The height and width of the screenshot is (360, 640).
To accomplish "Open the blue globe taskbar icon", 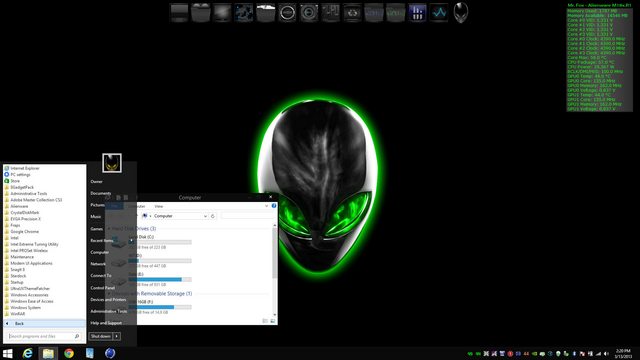I will point(110,353).
